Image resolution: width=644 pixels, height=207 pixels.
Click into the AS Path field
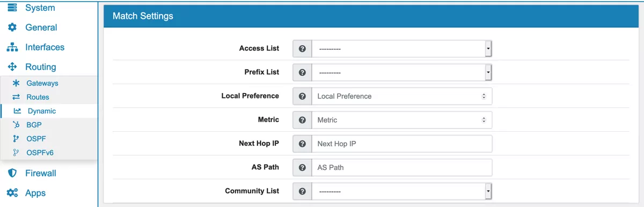pyautogui.click(x=402, y=167)
